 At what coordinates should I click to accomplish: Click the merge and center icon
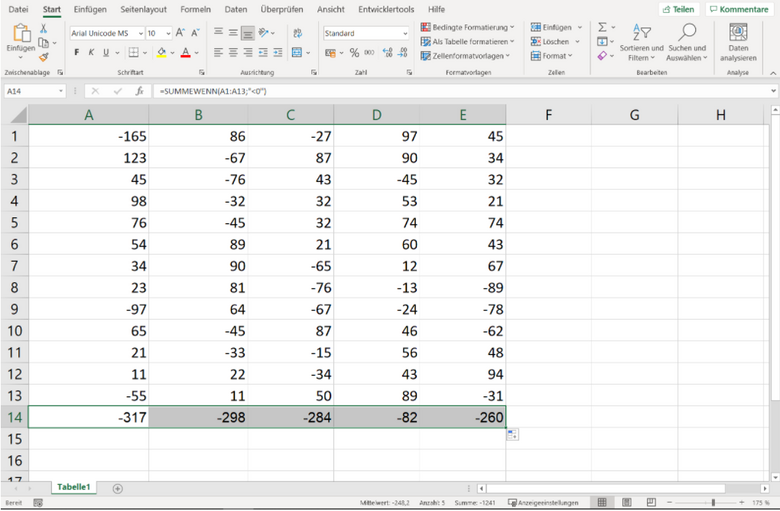297,52
